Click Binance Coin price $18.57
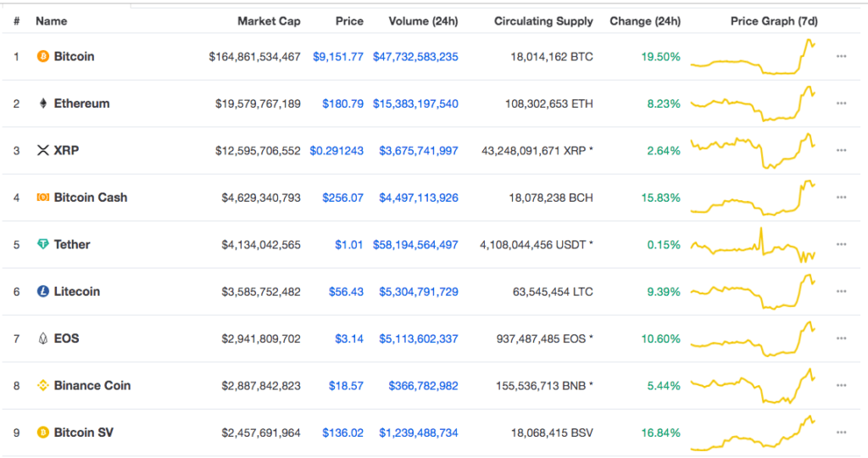Image resolution: width=868 pixels, height=458 pixels. [x=346, y=385]
